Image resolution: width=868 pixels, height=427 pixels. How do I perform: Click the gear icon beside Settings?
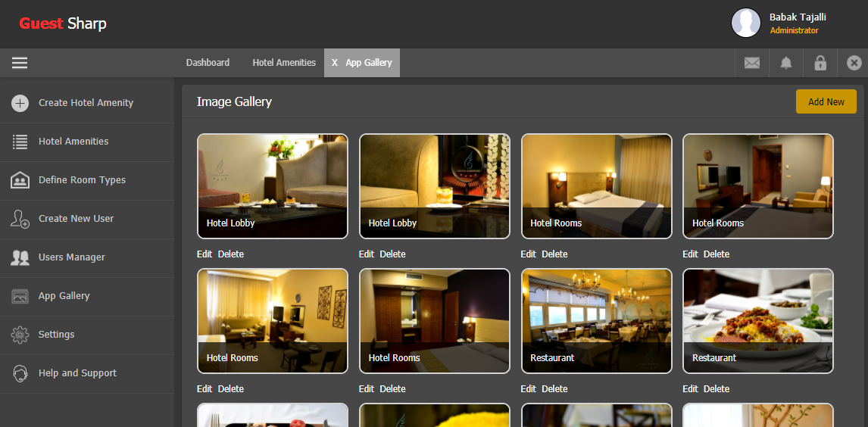pos(20,335)
